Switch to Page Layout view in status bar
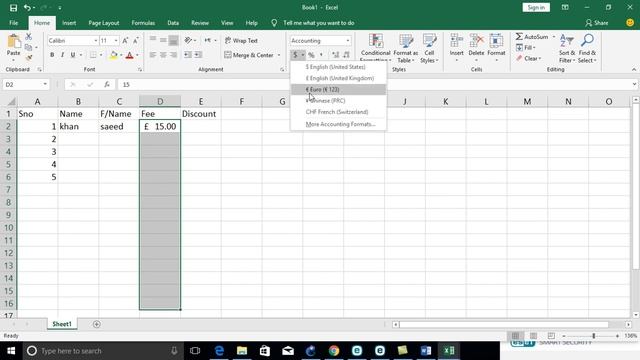 click(x=533, y=336)
